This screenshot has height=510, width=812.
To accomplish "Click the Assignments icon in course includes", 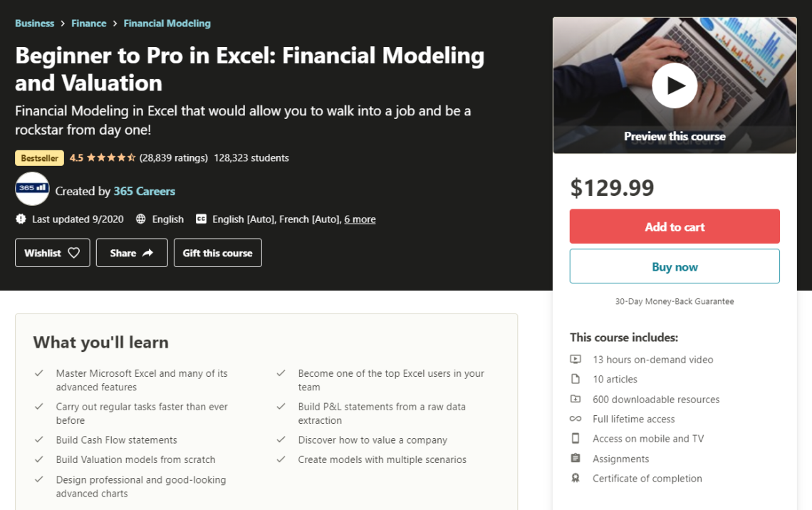I will 576,458.
